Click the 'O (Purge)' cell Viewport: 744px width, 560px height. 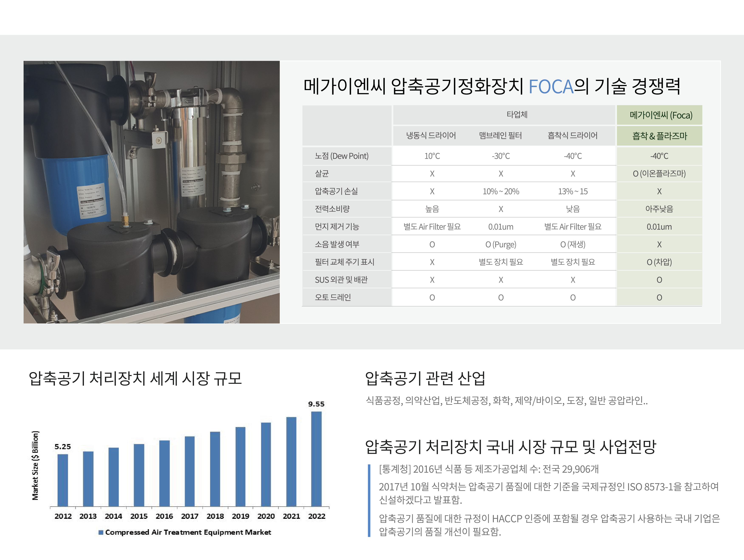click(x=501, y=244)
